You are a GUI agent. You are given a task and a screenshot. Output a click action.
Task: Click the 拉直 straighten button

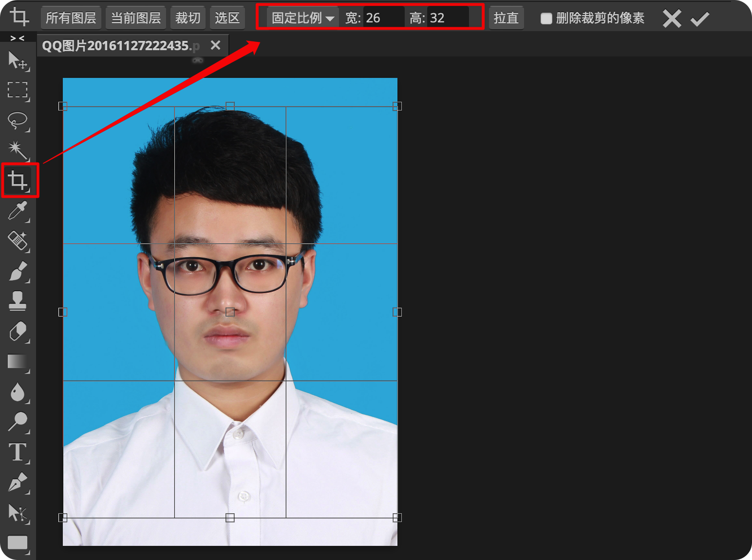pyautogui.click(x=506, y=18)
